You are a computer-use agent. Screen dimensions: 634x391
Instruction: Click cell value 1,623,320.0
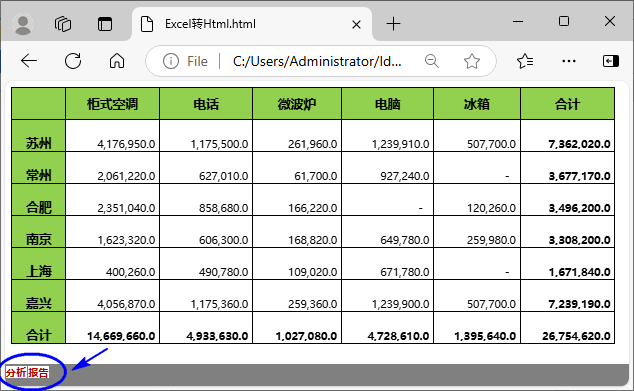click(x=126, y=240)
